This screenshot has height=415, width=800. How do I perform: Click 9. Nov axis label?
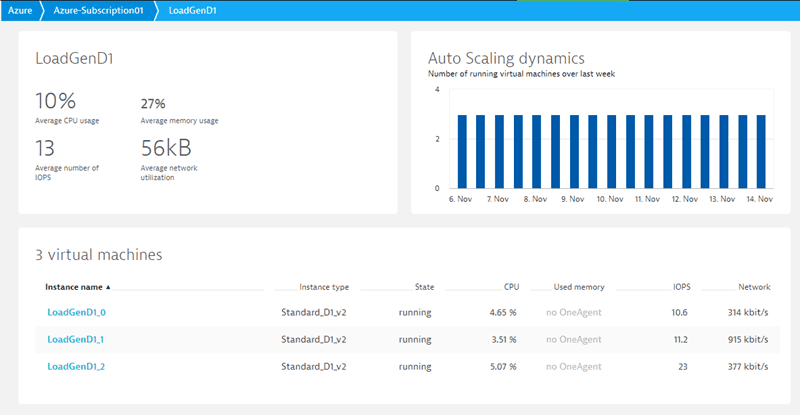[572, 199]
